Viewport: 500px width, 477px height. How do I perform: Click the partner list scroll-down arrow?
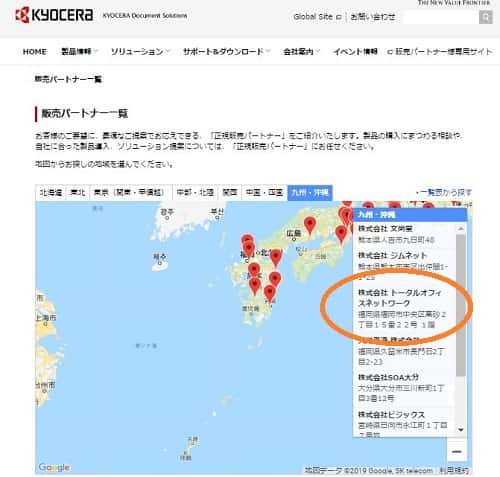point(461,430)
